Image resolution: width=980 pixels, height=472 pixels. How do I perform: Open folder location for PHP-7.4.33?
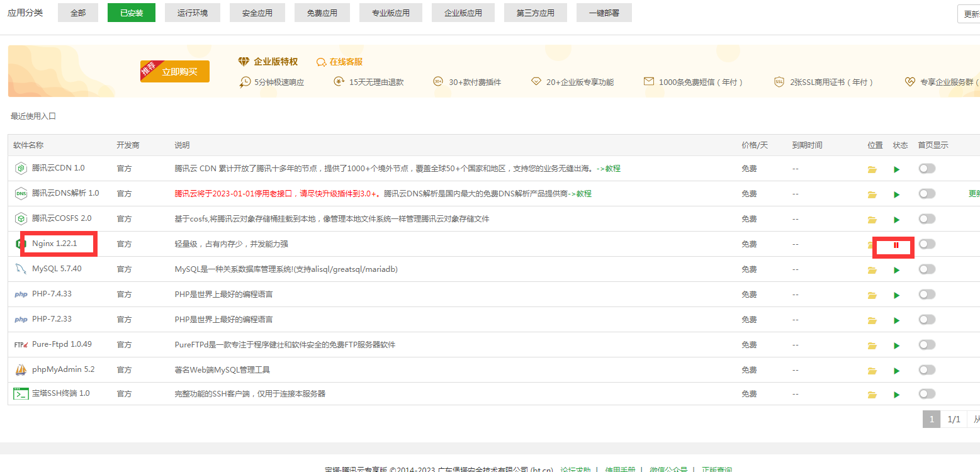click(x=872, y=295)
